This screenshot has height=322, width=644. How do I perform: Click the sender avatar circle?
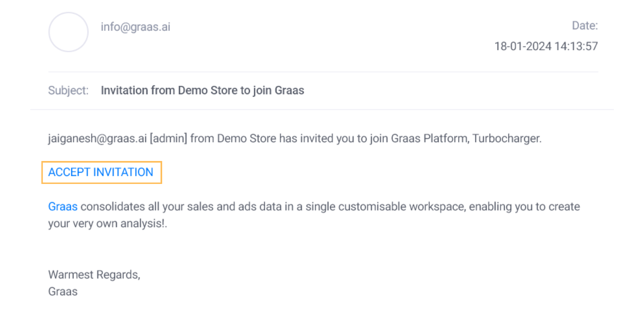tap(68, 32)
